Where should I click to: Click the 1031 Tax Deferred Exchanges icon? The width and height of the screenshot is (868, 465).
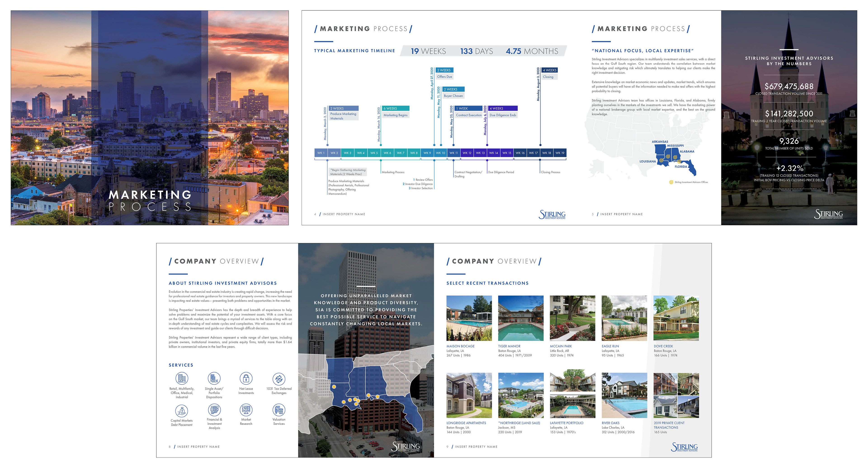pyautogui.click(x=279, y=379)
